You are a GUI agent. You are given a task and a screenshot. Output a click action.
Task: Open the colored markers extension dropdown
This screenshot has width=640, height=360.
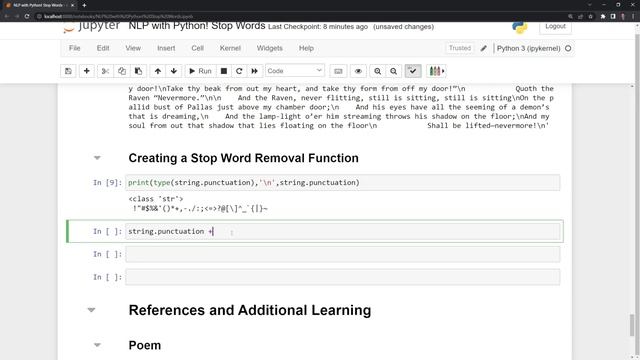tap(436, 71)
